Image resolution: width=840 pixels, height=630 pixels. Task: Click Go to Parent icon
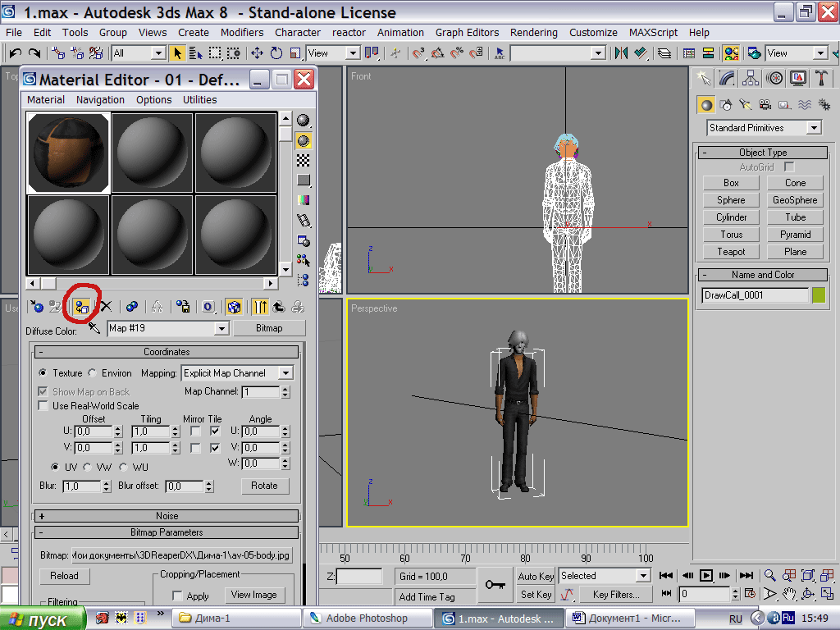tap(279, 307)
